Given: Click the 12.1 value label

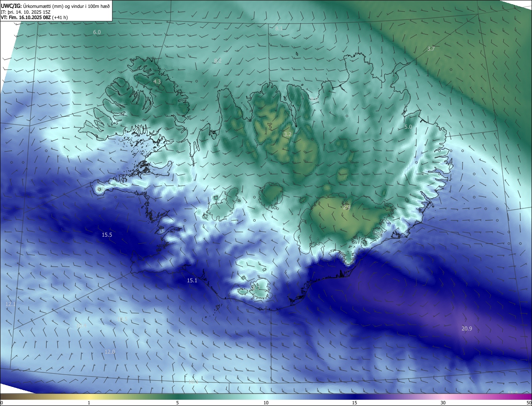Looking at the screenshot, I should (x=10, y=304).
